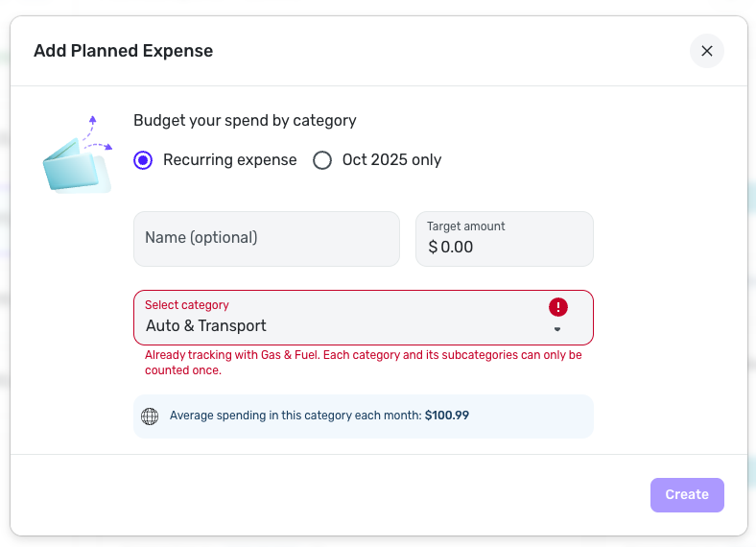Image resolution: width=756 pixels, height=547 pixels.
Task: Click the $100.99 average amount
Action: 447,416
